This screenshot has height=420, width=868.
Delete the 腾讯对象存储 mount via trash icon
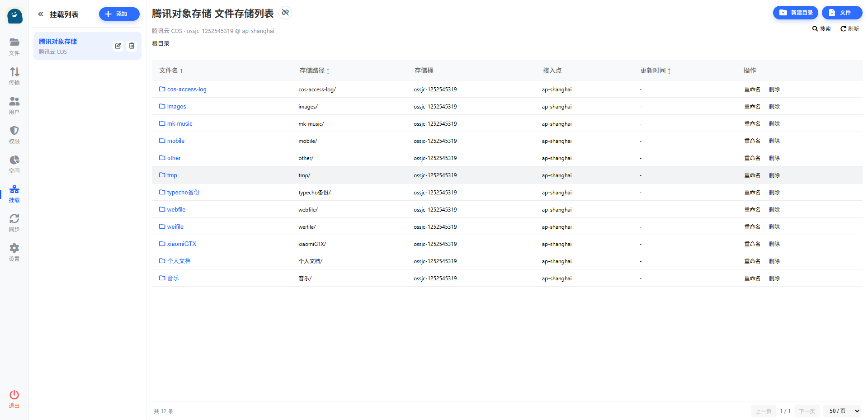132,46
